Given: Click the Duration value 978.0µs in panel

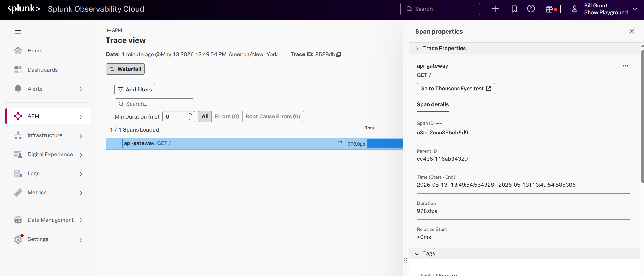Looking at the screenshot, I should (x=427, y=211).
